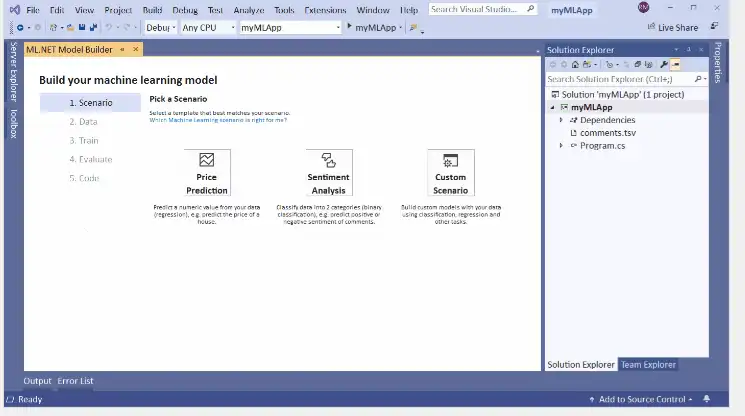Click Pending Changes Filter icon
745x416 pixels.
tap(610, 65)
